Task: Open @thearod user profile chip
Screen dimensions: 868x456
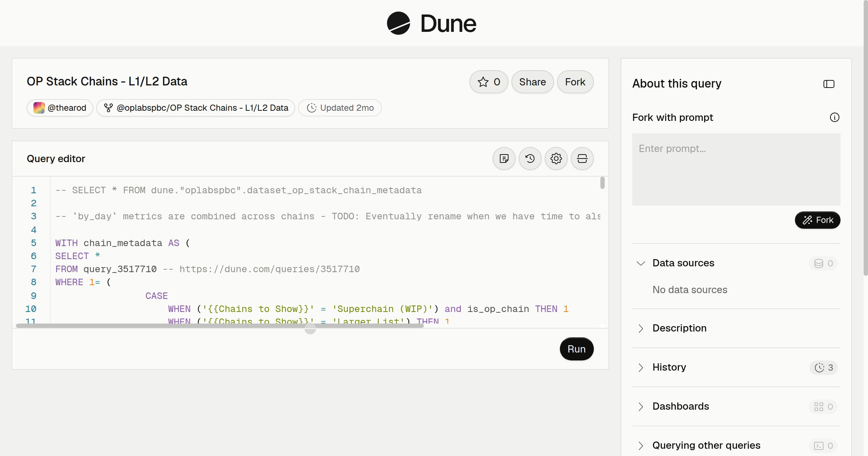Action: tap(60, 108)
